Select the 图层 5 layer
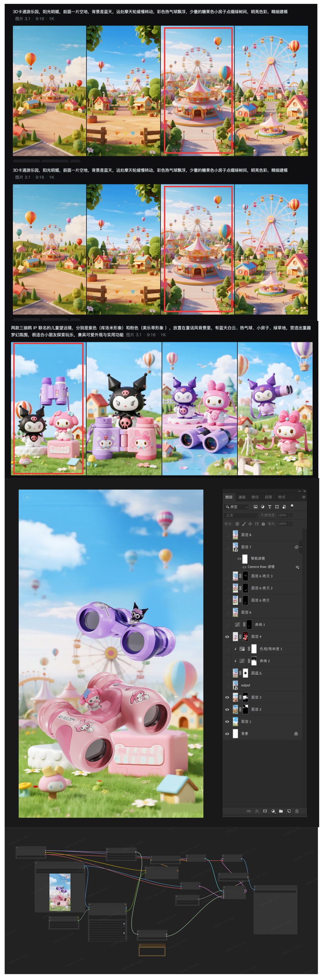Screen dimensions: 321x980 262,673
